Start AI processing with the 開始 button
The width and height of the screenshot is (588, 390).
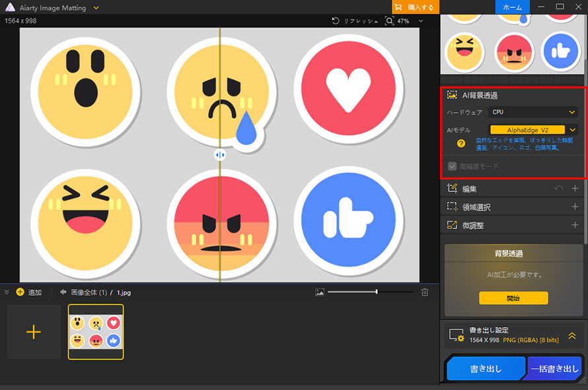coord(513,298)
